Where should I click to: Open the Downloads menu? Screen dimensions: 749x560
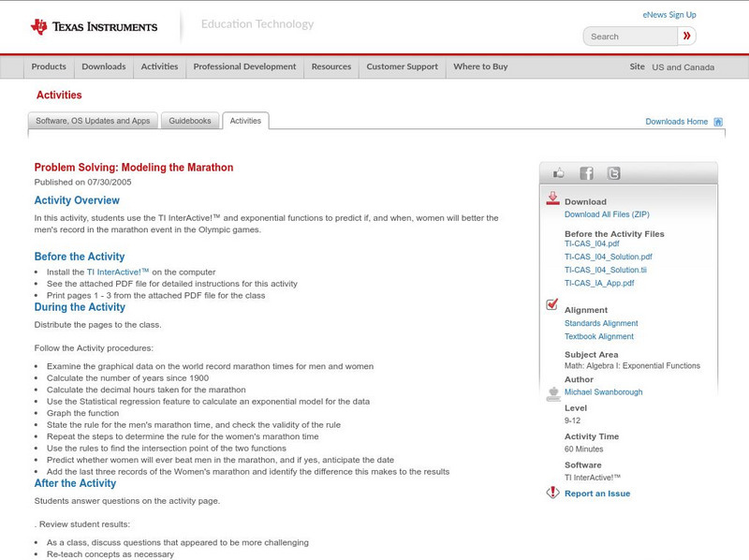pos(104,66)
